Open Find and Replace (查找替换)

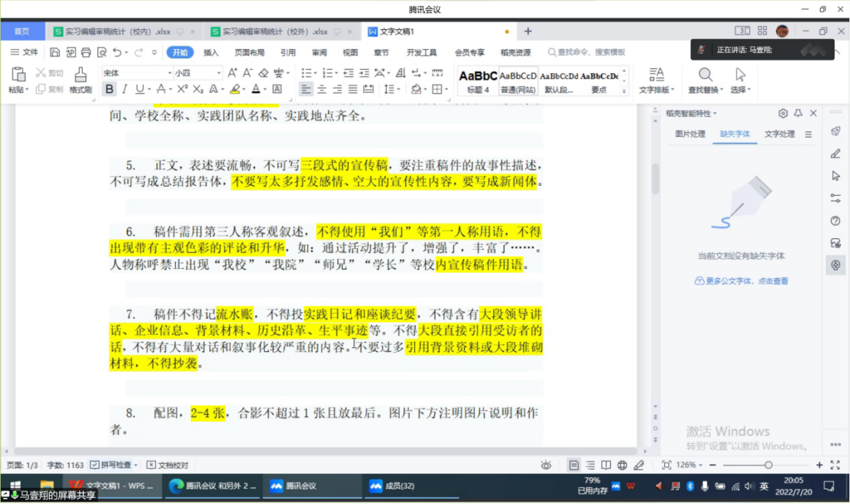pos(705,75)
